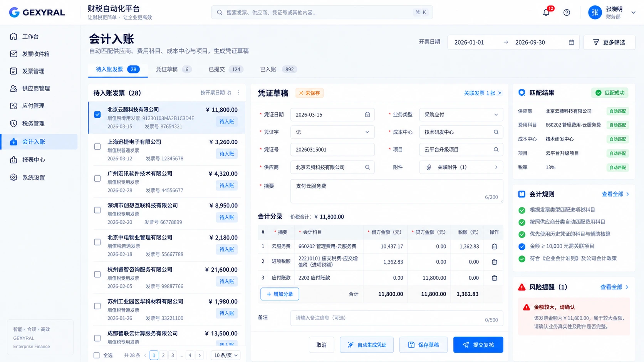Expand the 关联附件 (1) row
Screen dimensions: 644x362
click(461, 167)
